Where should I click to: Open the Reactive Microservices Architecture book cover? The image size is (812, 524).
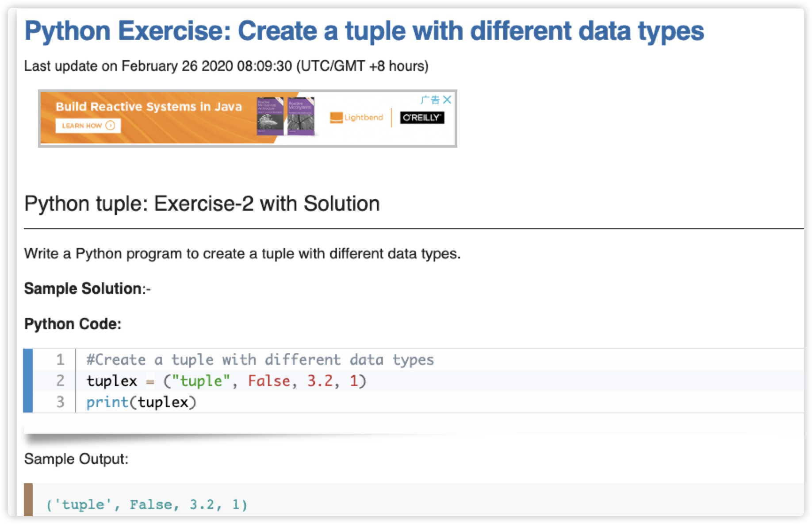(x=270, y=116)
